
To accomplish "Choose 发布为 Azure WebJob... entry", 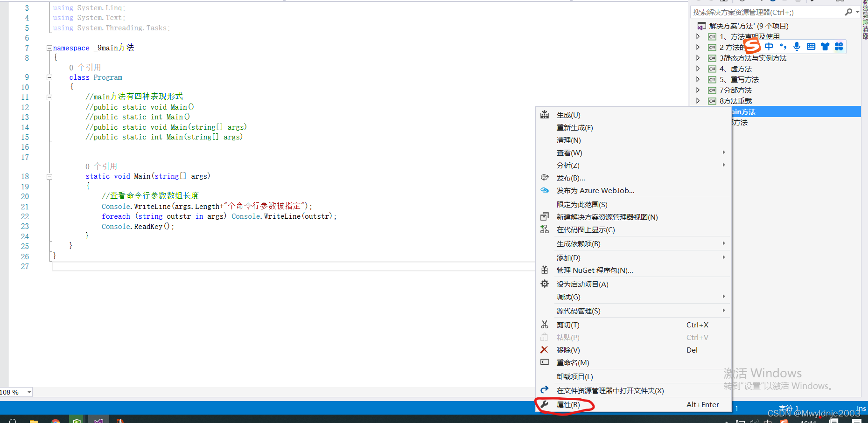I will (633, 190).
